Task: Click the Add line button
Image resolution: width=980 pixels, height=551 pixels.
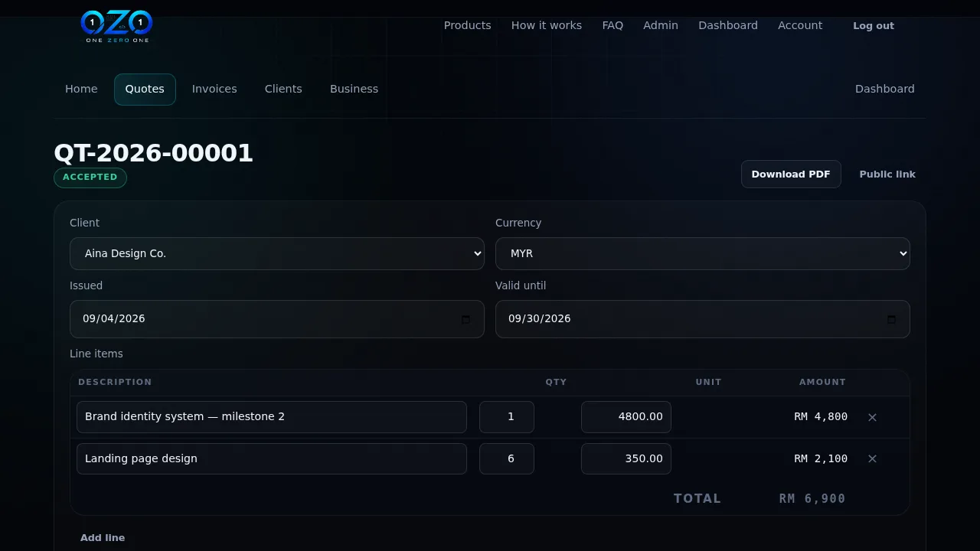Action: [x=103, y=538]
